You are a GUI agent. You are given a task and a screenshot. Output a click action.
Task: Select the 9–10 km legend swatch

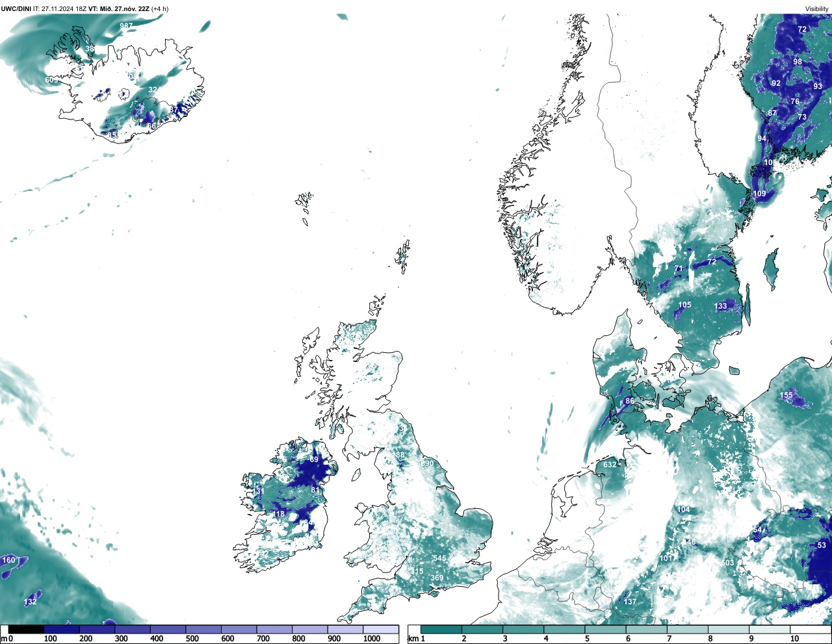[x=769, y=629]
